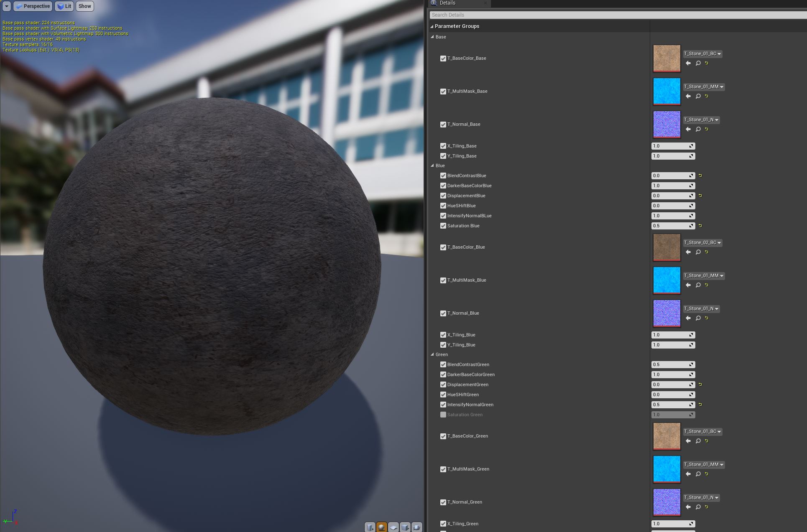Open the viewport options arrow menu
Image resolution: width=807 pixels, height=532 pixels.
pyautogui.click(x=7, y=6)
